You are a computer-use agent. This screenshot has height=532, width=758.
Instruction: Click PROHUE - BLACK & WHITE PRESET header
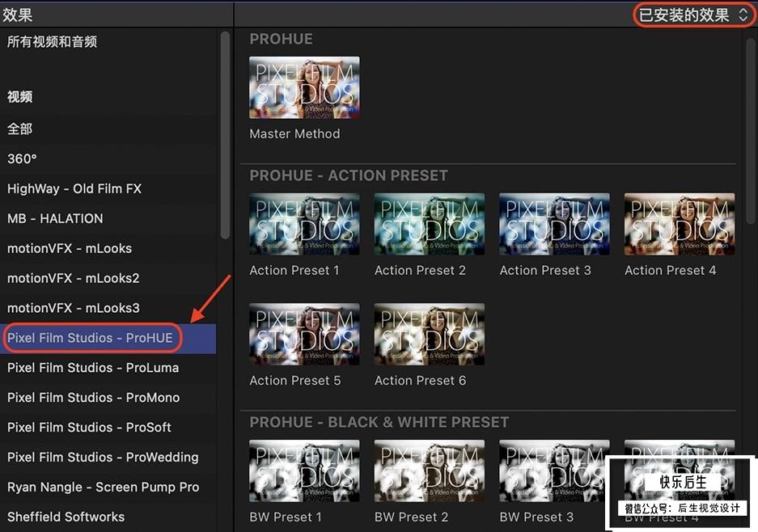[x=379, y=422]
